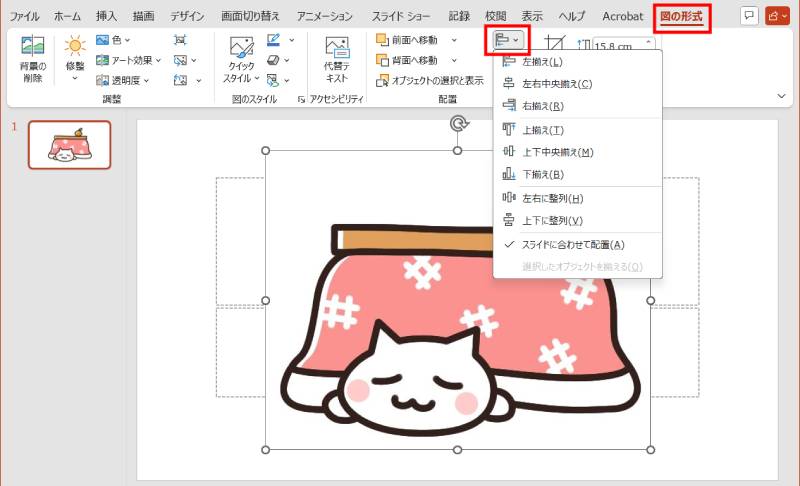Click the picture layout icon

coord(273,80)
